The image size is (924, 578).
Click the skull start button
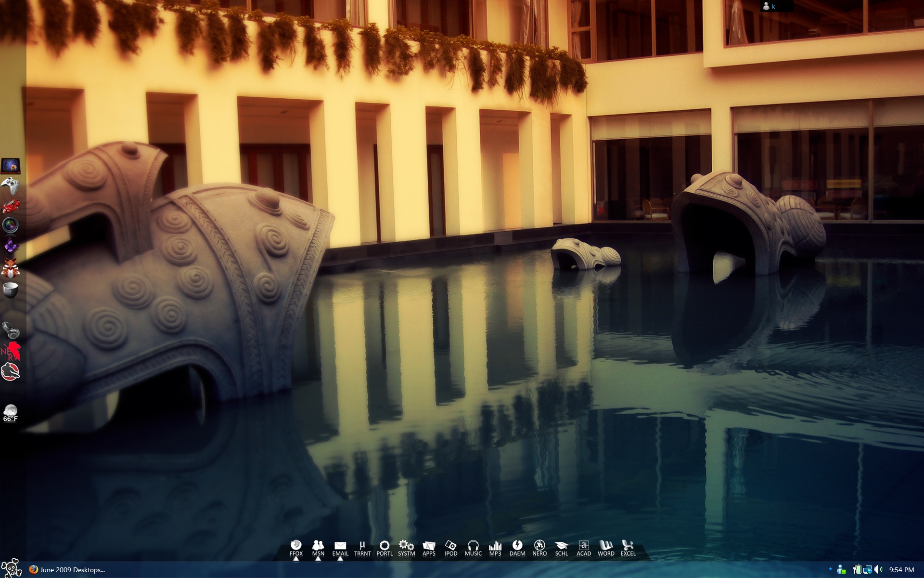pos(11,568)
